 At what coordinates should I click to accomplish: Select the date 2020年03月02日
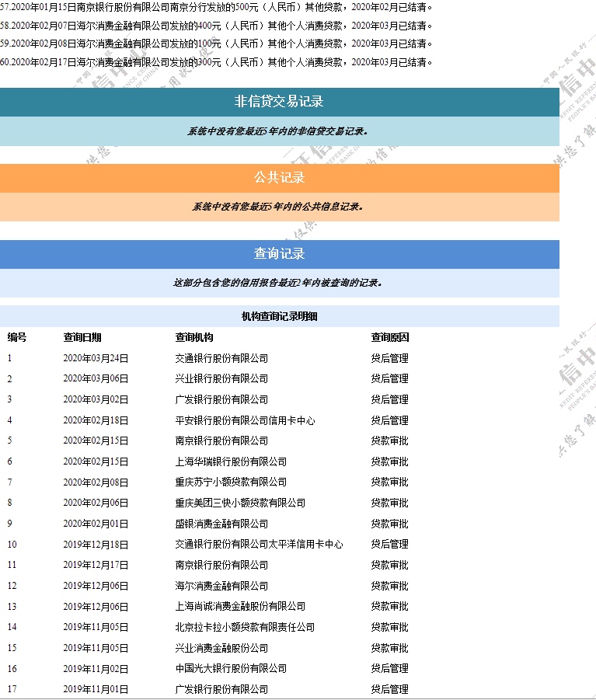[96, 399]
